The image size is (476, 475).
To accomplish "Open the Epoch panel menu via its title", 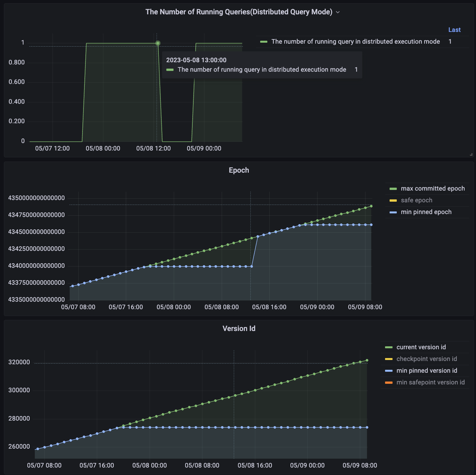I will [239, 170].
